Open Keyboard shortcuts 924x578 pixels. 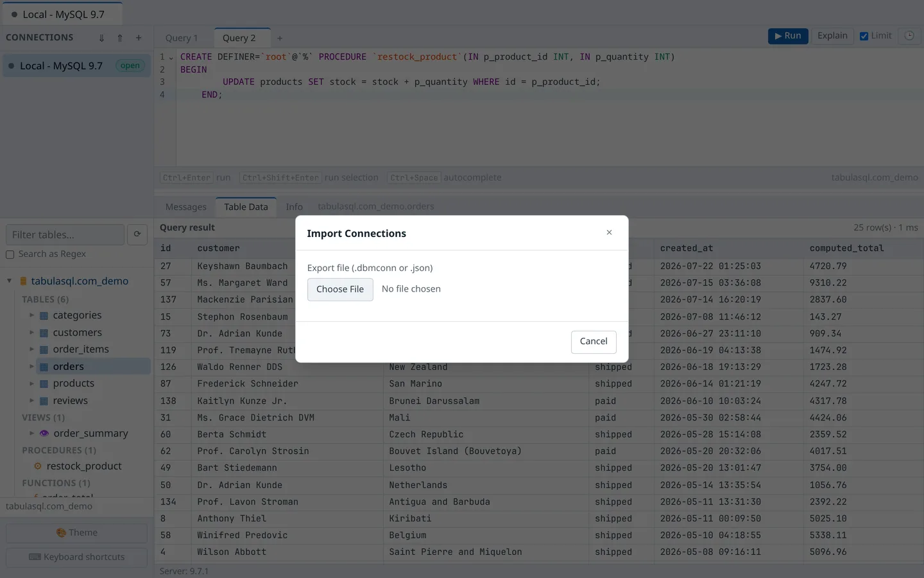coord(77,557)
